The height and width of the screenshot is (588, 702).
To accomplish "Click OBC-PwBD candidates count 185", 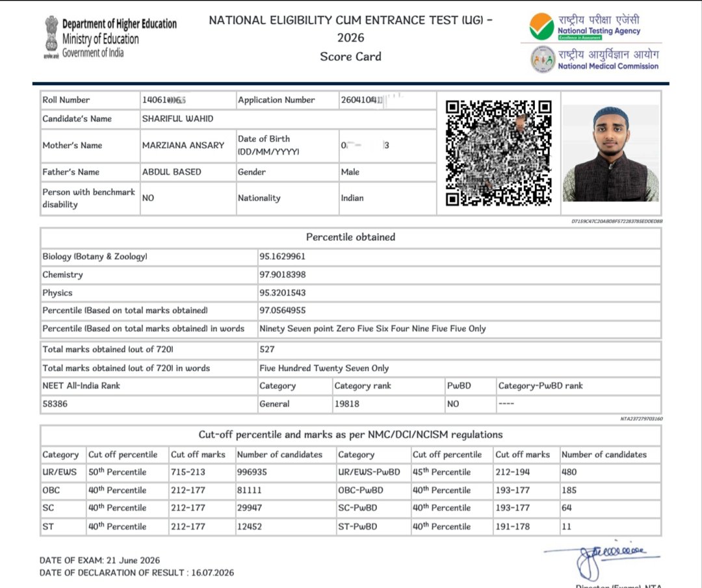I will [x=569, y=491].
